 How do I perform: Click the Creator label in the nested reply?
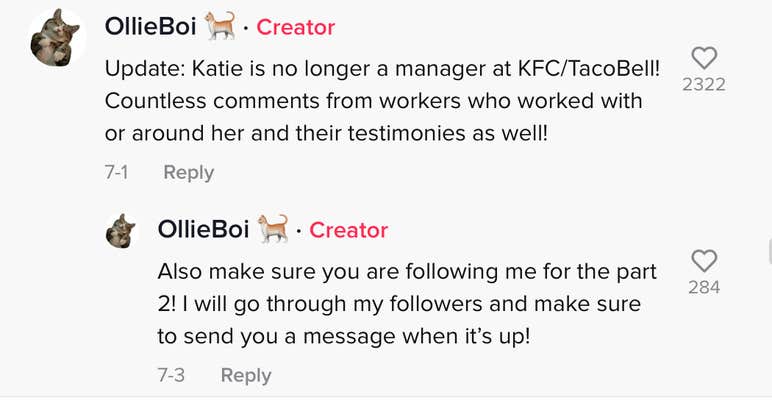coord(348,230)
